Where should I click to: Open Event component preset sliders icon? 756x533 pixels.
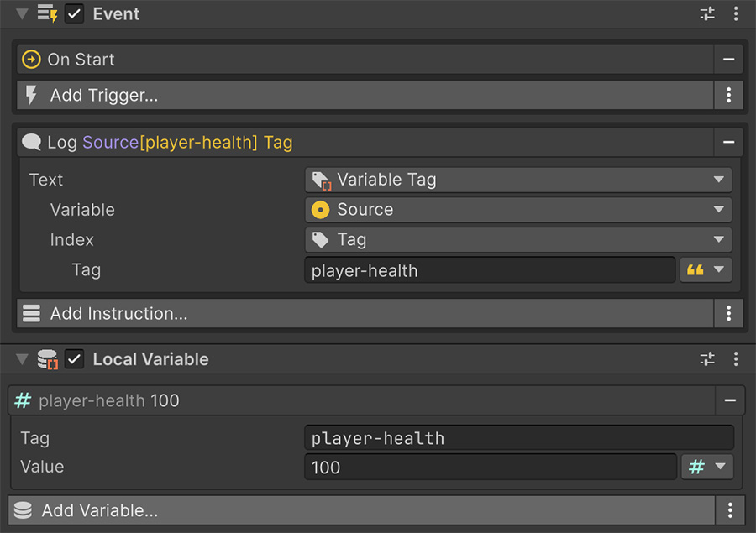pyautogui.click(x=707, y=13)
